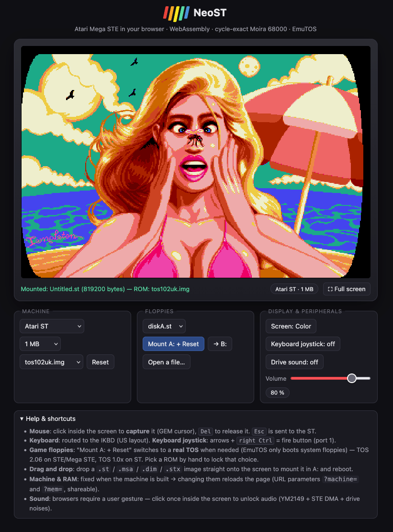Collapse the Help & shortcuts section
Screen dimensions: 393x532
click(48, 419)
